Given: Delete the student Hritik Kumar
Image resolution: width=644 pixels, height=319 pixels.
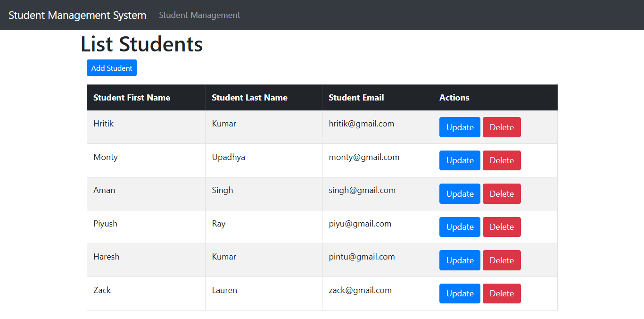Looking at the screenshot, I should click(501, 127).
